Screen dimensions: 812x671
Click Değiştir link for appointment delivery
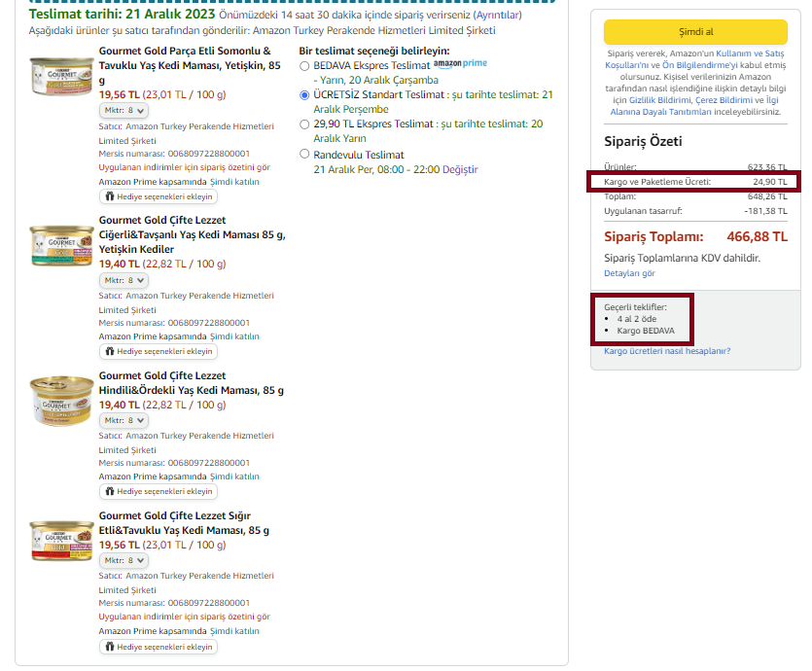pyautogui.click(x=460, y=170)
